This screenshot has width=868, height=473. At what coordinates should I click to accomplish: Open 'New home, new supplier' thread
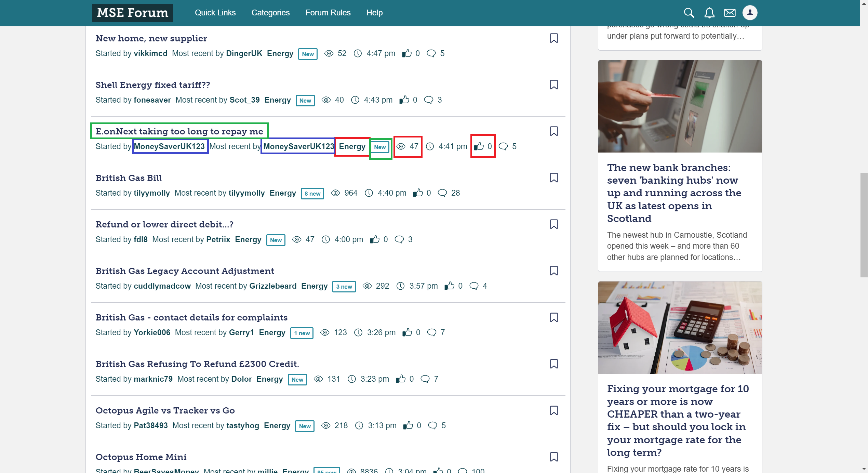tap(151, 38)
